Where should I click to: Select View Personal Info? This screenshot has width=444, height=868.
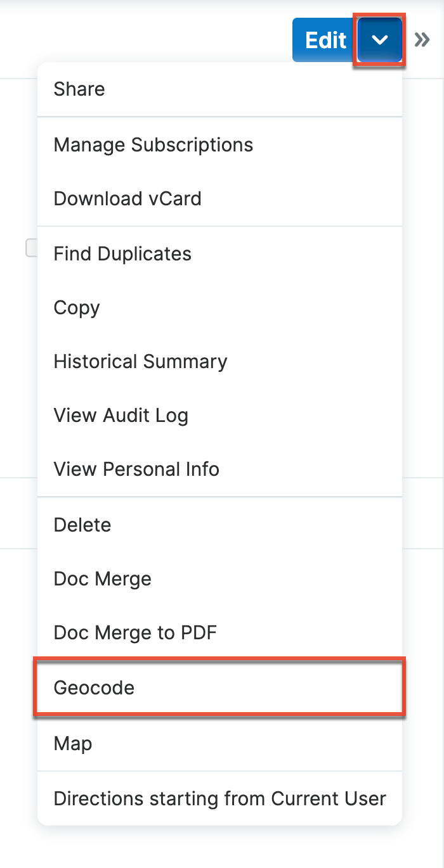[136, 469]
